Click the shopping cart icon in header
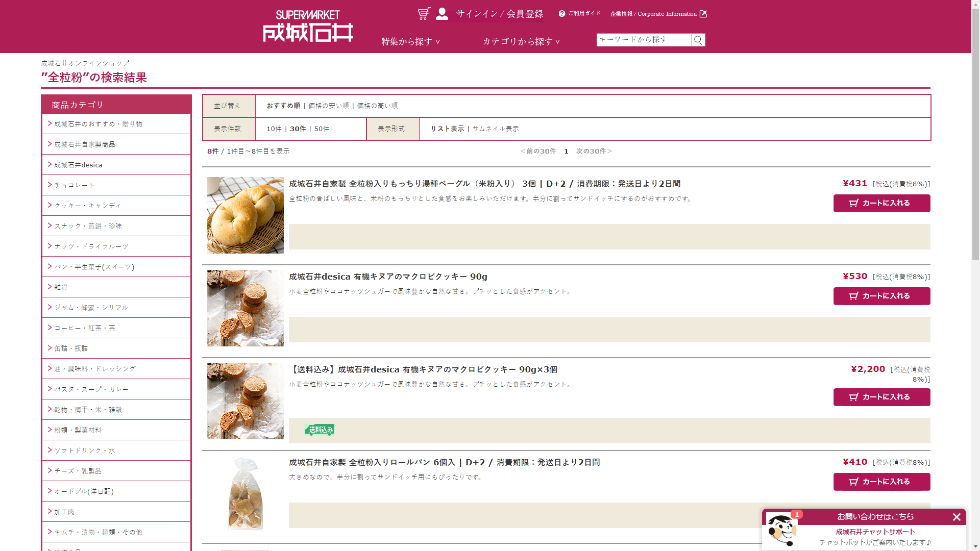Screen dimensions: 980x551 point(424,14)
